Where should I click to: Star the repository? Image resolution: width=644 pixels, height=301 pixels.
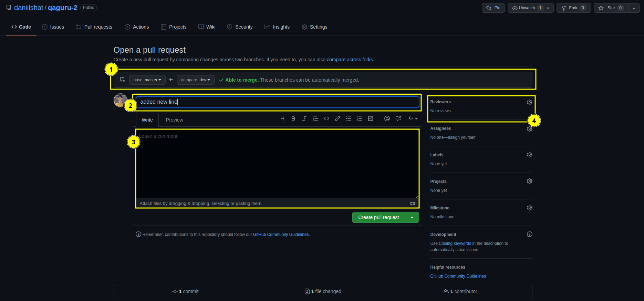(611, 8)
